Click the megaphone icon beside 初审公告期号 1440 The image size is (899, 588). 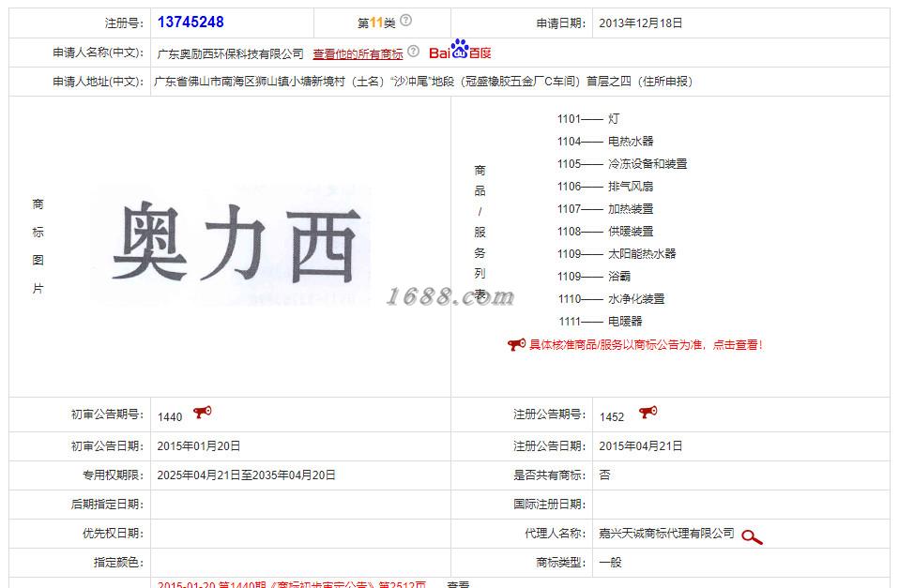click(x=202, y=412)
